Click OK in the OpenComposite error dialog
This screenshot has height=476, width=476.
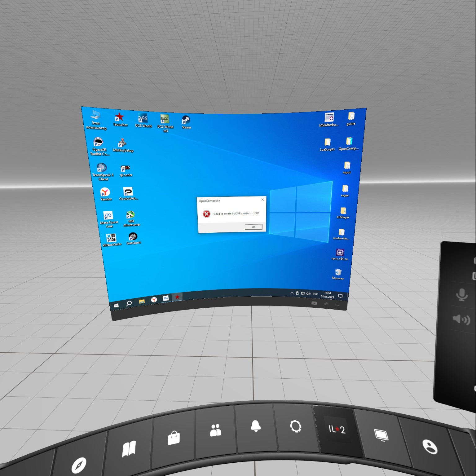pos(253,227)
